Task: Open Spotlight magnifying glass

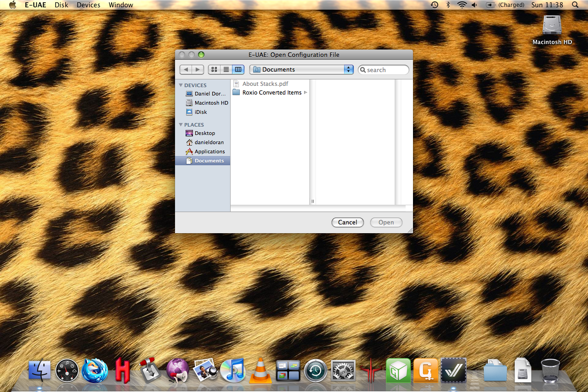Action: coord(575,5)
